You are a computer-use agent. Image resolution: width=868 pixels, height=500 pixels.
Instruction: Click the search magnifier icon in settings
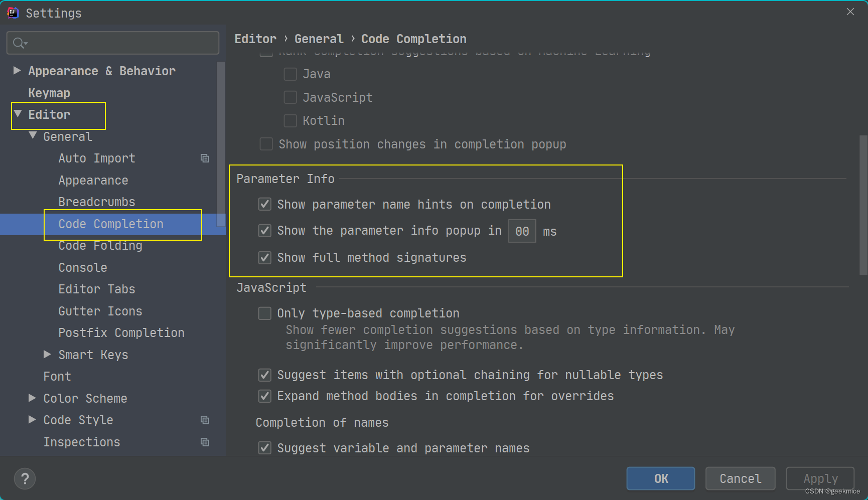(x=20, y=43)
